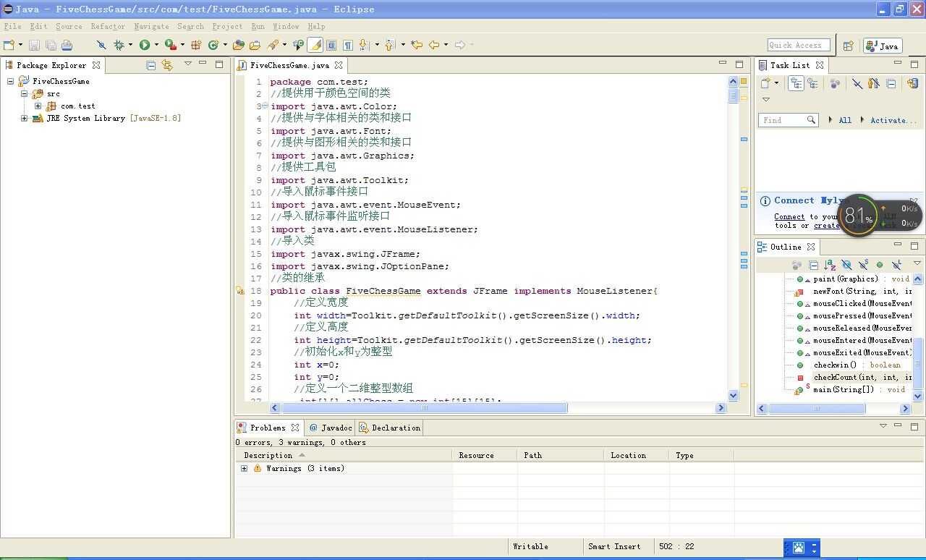The height and width of the screenshot is (560, 926).
Task: Toggle Show Whitespace Characters icon
Action: point(348,45)
